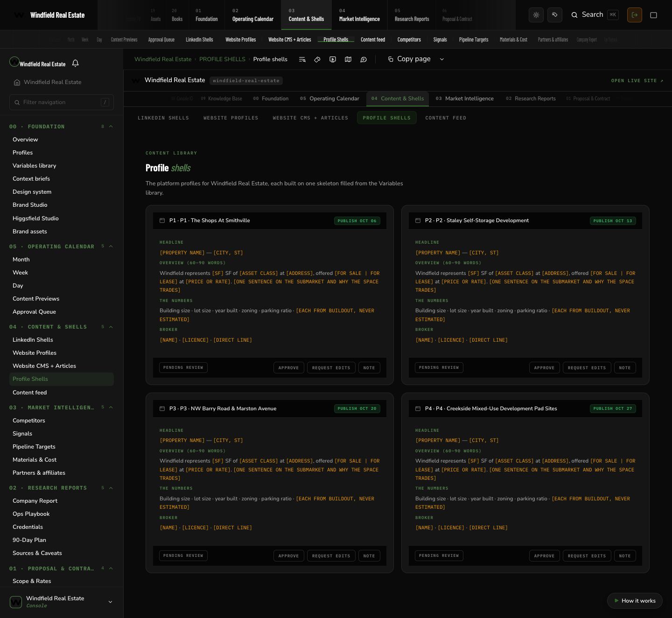Image resolution: width=672 pixels, height=618 pixels.
Task: Click PROFILE SHELLS in the breadcrumb
Action: coord(222,59)
